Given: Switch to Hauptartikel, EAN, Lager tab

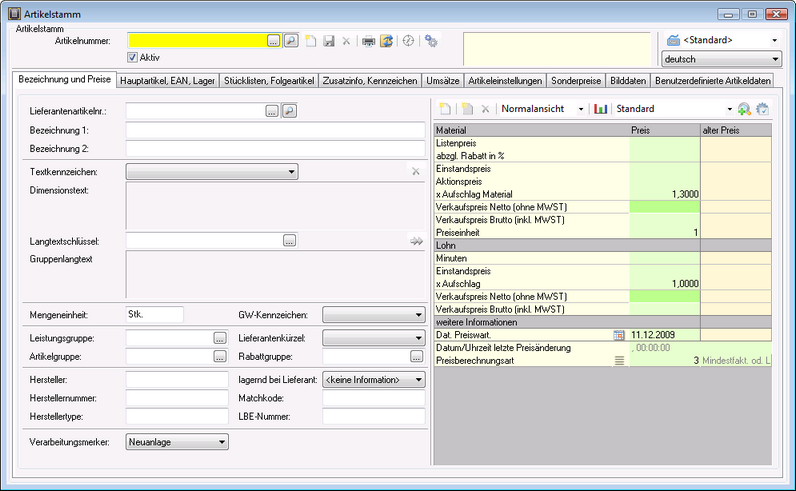Looking at the screenshot, I should click(168, 80).
